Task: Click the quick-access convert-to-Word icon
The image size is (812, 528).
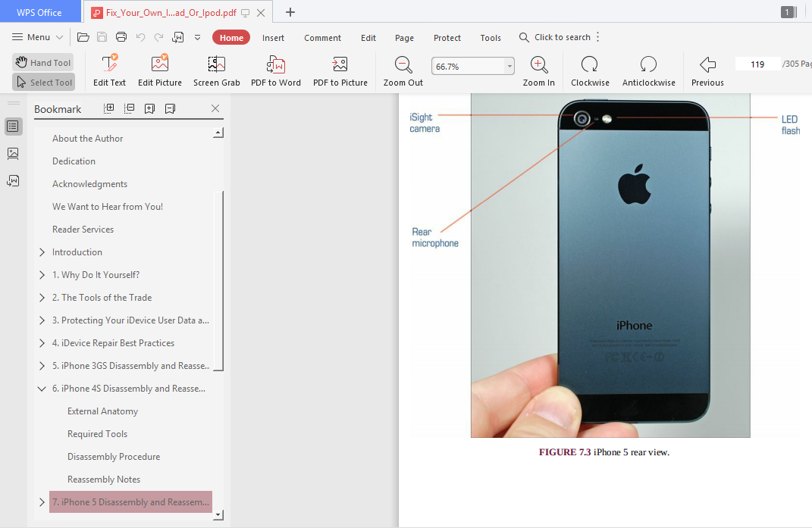Action: tap(178, 37)
